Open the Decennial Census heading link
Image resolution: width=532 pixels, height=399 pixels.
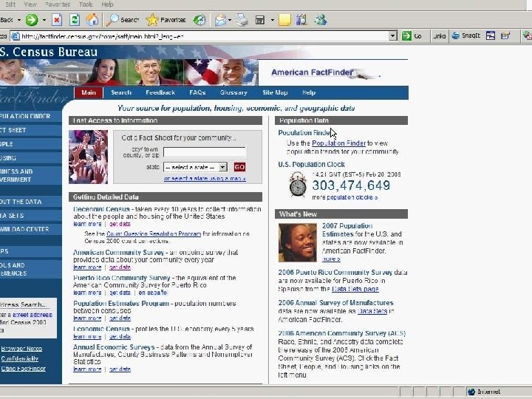[101, 209]
